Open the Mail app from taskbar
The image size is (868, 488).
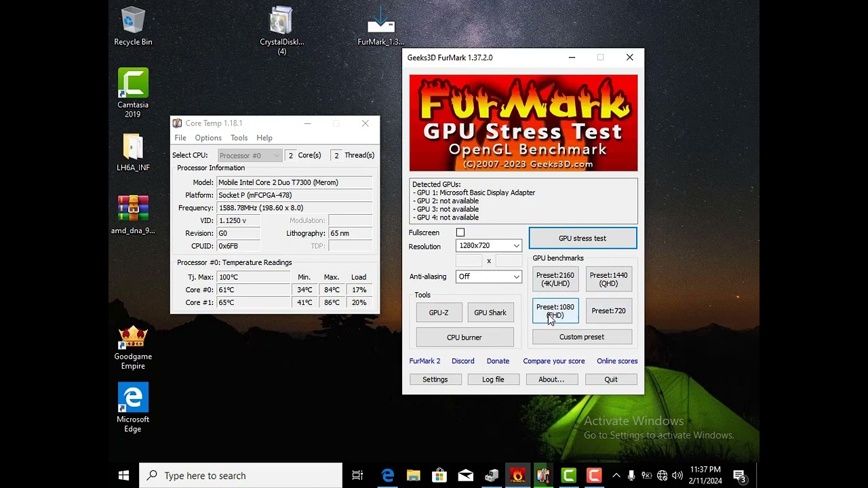click(465, 476)
